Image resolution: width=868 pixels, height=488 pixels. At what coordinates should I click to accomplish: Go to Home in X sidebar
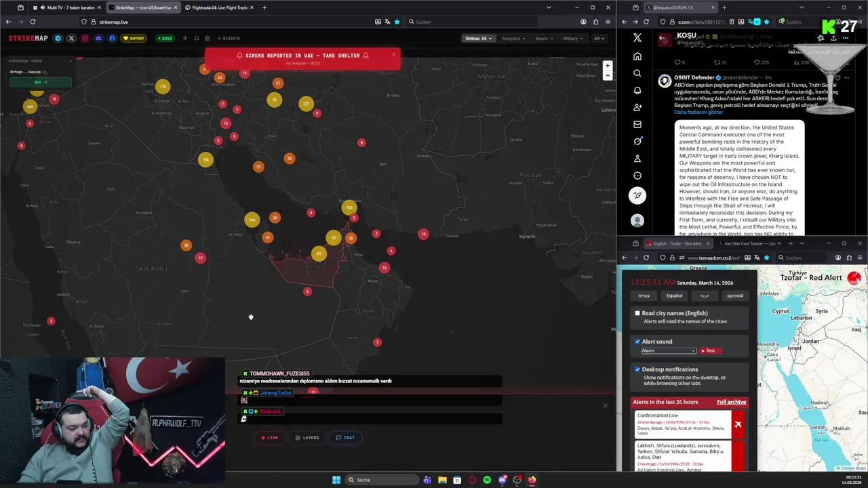click(x=637, y=56)
